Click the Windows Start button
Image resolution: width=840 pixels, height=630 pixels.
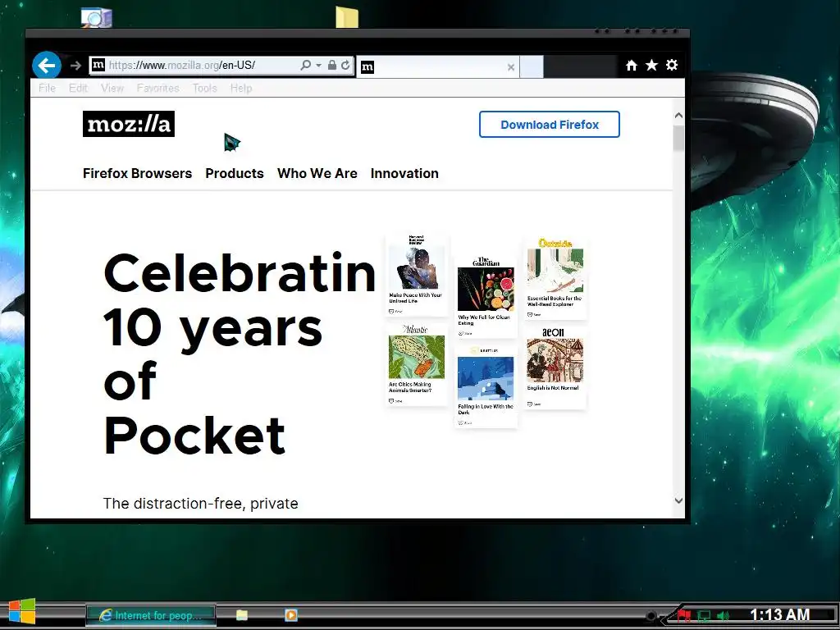tap(22, 612)
